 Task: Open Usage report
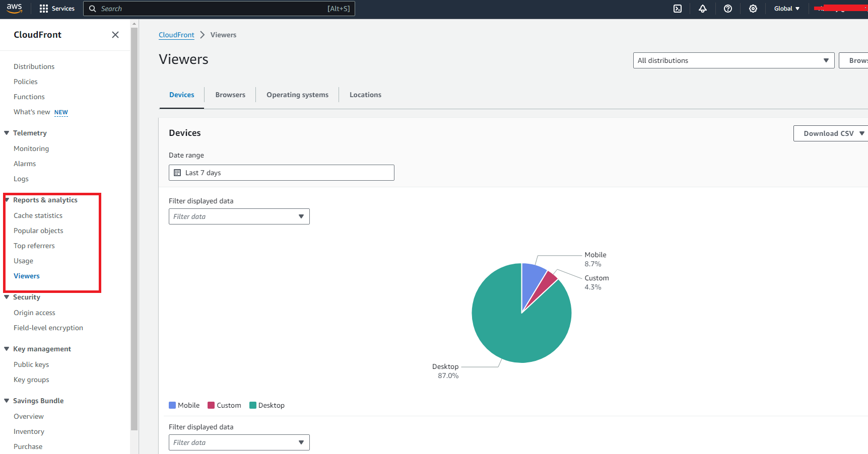click(x=23, y=261)
